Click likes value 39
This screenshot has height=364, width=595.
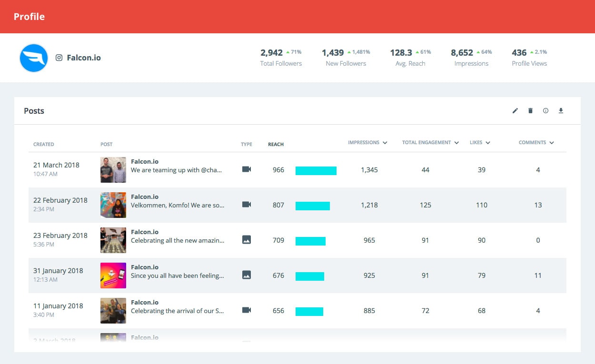coord(482,170)
